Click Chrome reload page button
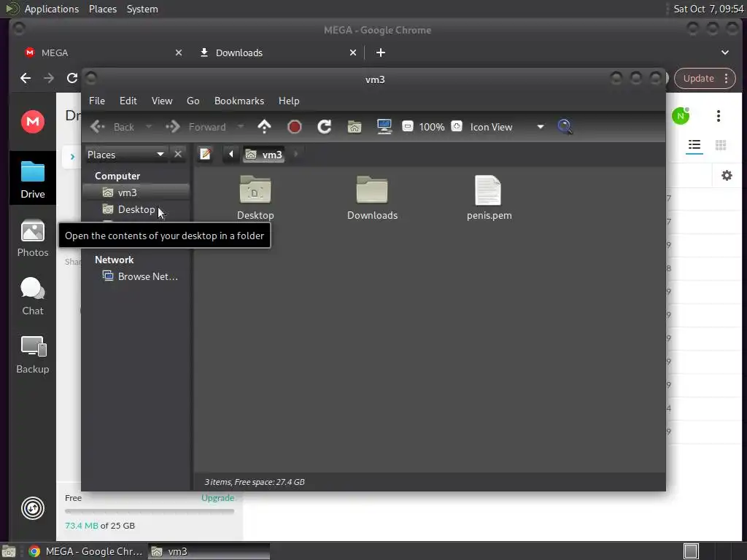Screen dimensions: 747x560 pos(72,78)
